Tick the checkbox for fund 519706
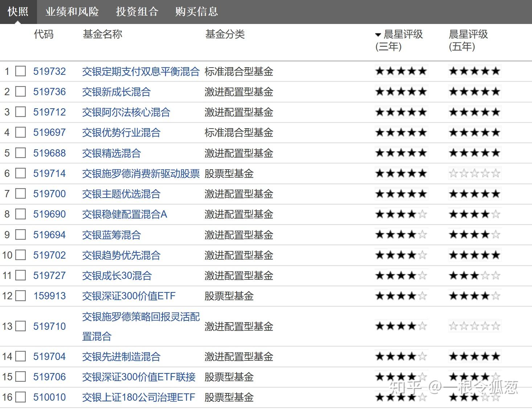532x409 pixels. (20, 377)
